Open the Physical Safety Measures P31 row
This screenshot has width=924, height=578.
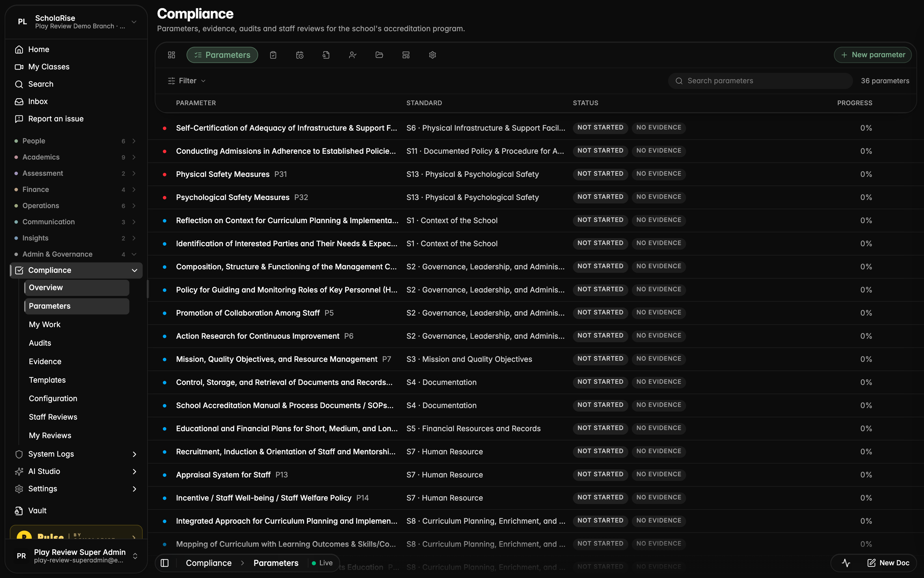(536, 174)
